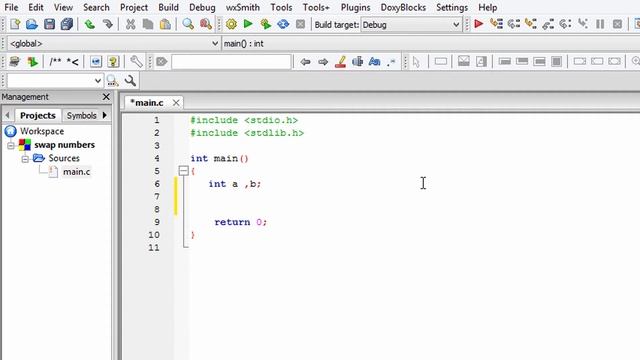Extract documentation with DoxyBlocks green arrow icon
The width and height of the screenshot is (640, 360).
pyautogui.click(x=32, y=62)
